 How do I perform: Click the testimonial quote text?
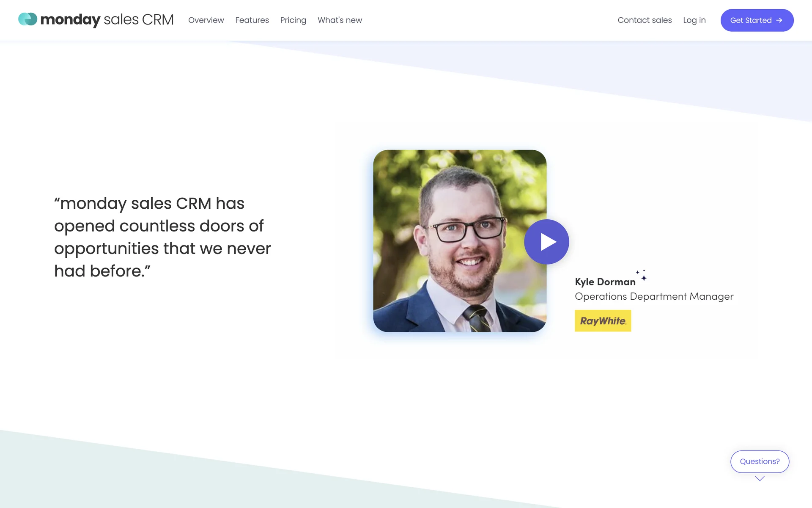tap(162, 237)
